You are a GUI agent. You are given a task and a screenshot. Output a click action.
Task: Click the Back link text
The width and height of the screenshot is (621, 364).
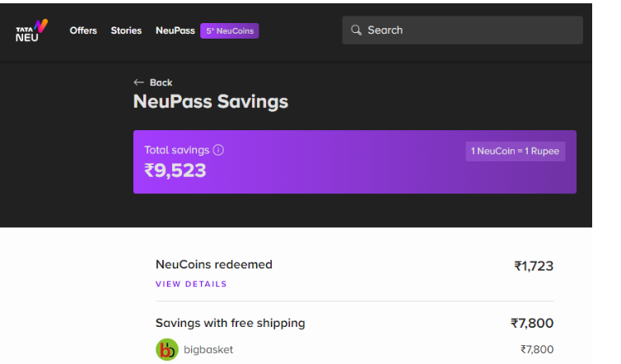click(x=161, y=82)
